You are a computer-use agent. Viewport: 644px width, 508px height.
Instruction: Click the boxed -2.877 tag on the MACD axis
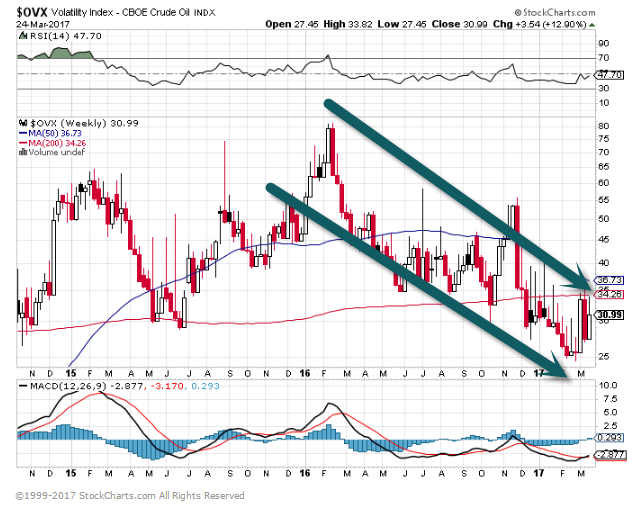[x=611, y=455]
